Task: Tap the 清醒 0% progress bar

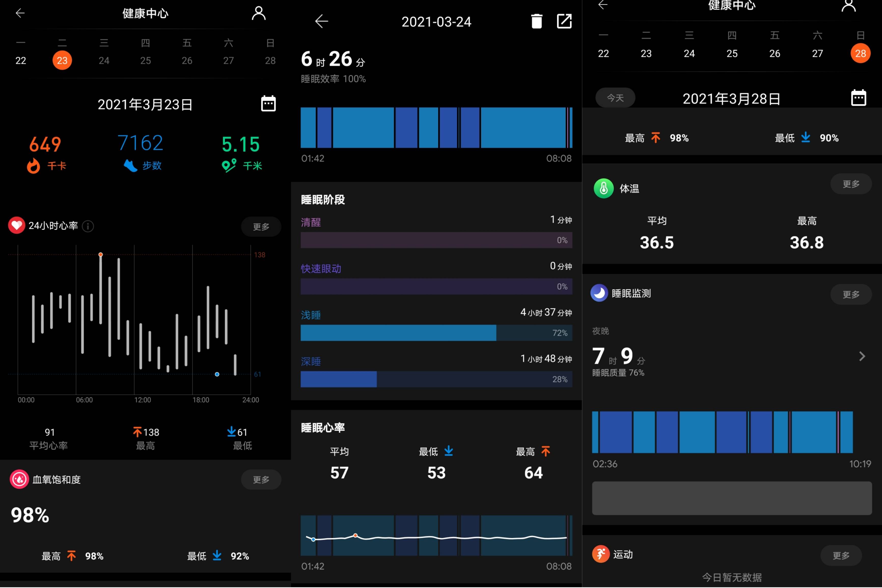Action: [x=436, y=240]
